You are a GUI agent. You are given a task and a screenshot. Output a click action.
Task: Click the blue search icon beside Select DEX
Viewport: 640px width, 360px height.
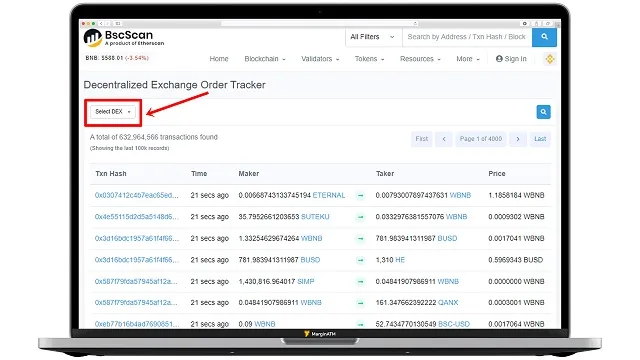click(x=543, y=112)
